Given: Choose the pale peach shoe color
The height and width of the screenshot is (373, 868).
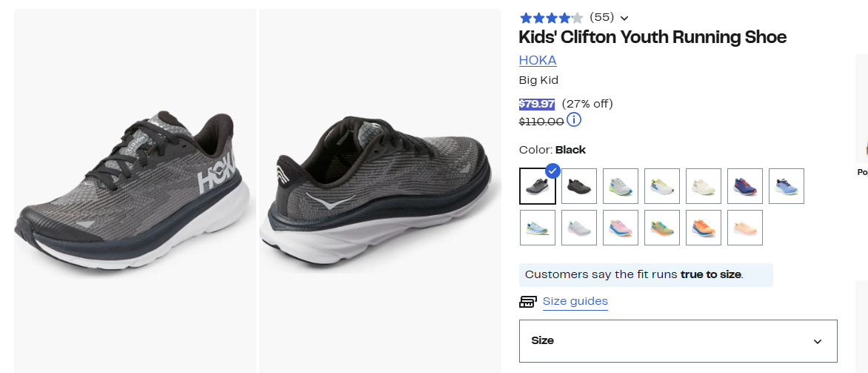Looking at the screenshot, I should (x=745, y=228).
